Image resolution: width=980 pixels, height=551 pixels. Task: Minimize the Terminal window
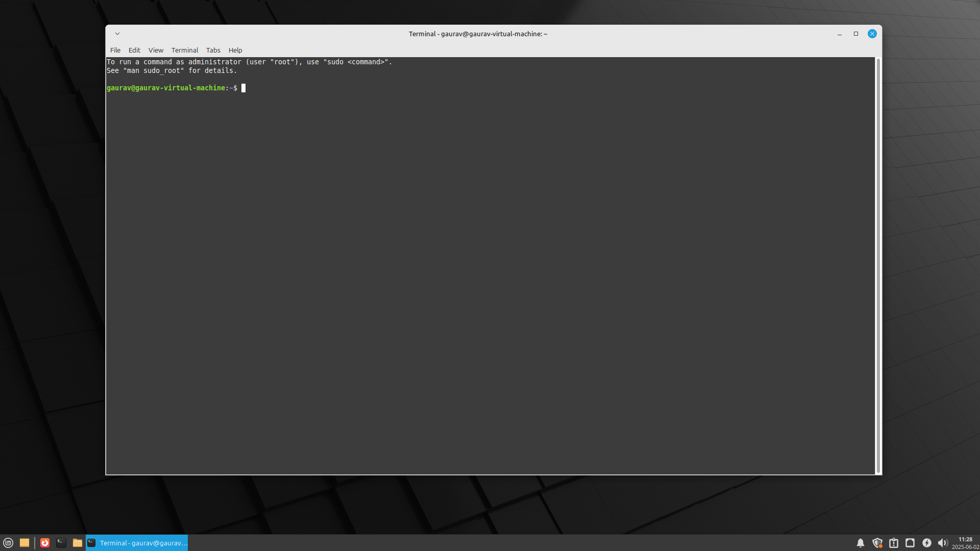tap(840, 34)
